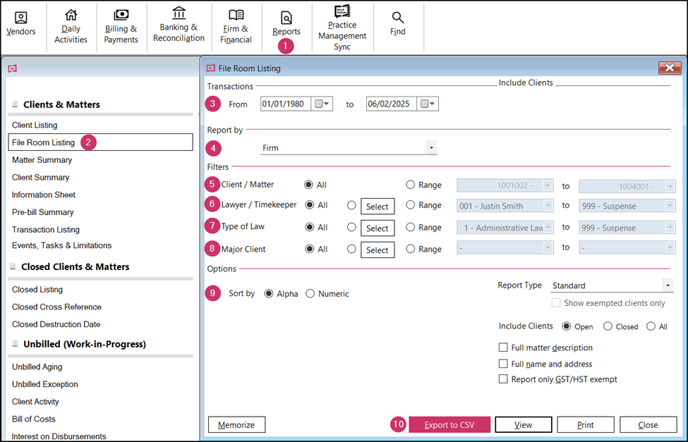Open Lawyer range end 999 - Suspense dropdown
The width and height of the screenshot is (688, 442).
click(670, 205)
